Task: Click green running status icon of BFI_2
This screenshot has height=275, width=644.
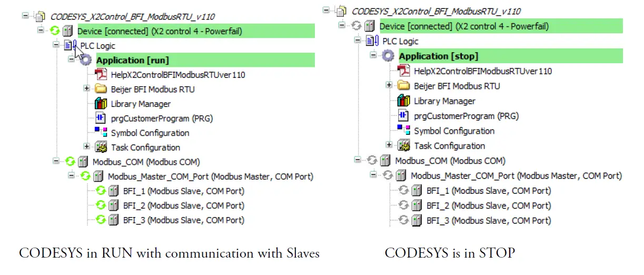Action: [x=101, y=205]
